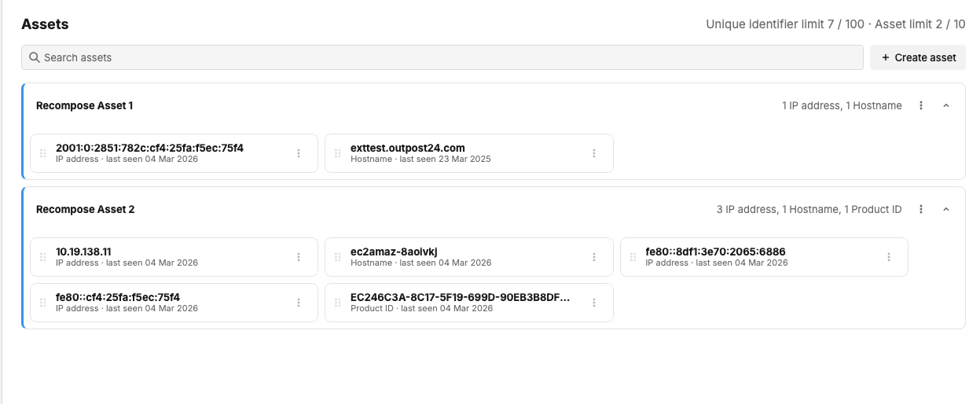Open options menu for Recompose Asset 2
Viewport: 980px width, 404px height.
[x=921, y=210]
